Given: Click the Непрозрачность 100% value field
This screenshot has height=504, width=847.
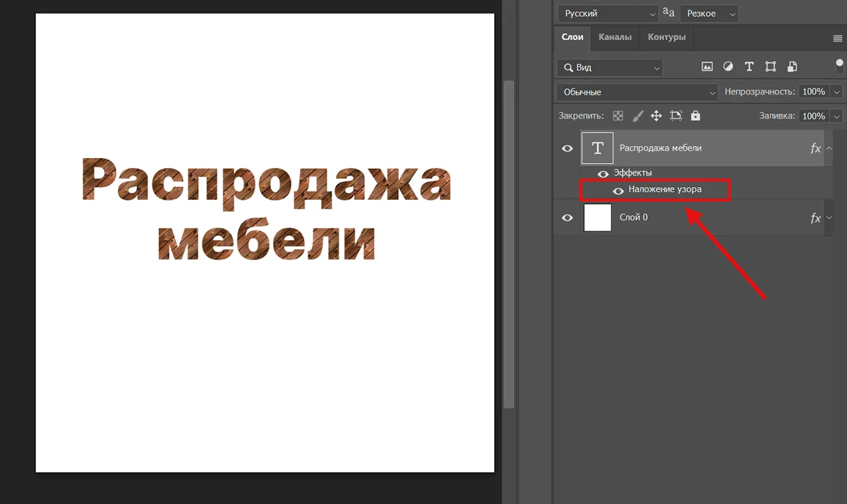Looking at the screenshot, I should point(814,92).
